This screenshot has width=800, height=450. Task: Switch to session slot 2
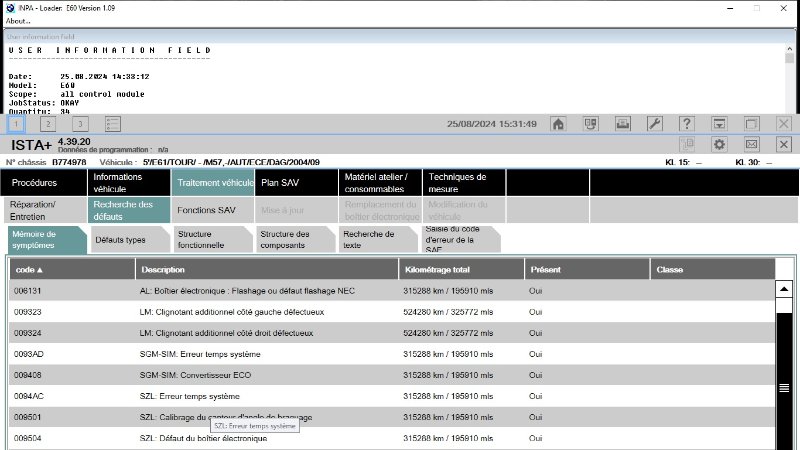tap(48, 124)
